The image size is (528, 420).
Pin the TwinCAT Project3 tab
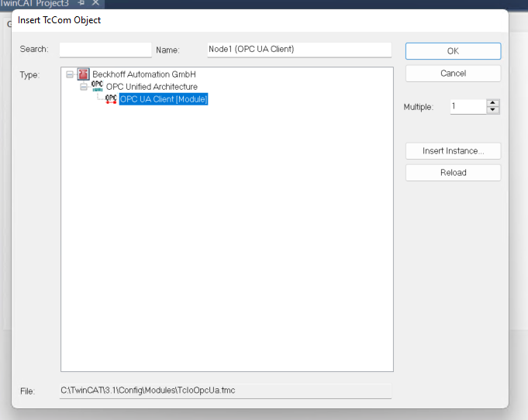[81, 3]
